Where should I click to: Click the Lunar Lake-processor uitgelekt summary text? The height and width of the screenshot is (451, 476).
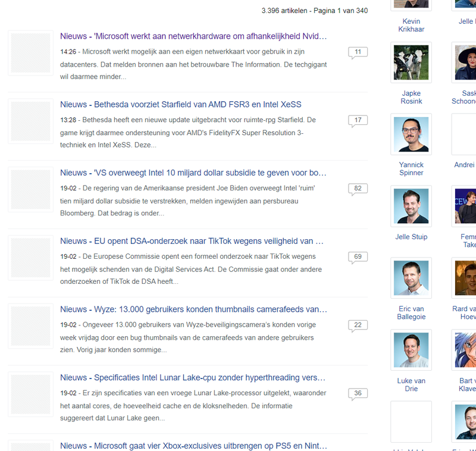[193, 405]
